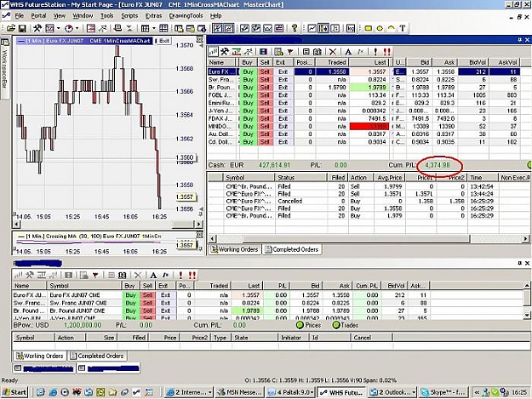532x399 pixels.
Task: Open the hammer-and-wrench settings icon in main toolbar
Action: pos(37,28)
